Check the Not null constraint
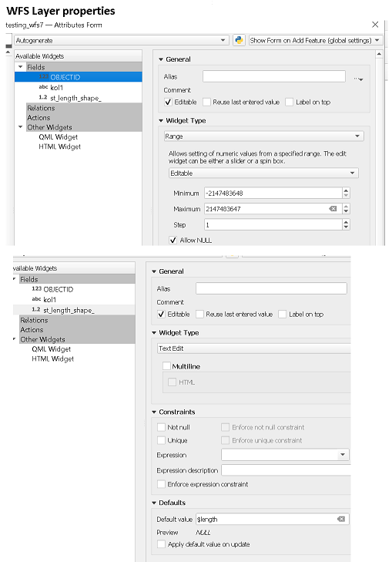392x562 pixels. point(161,427)
